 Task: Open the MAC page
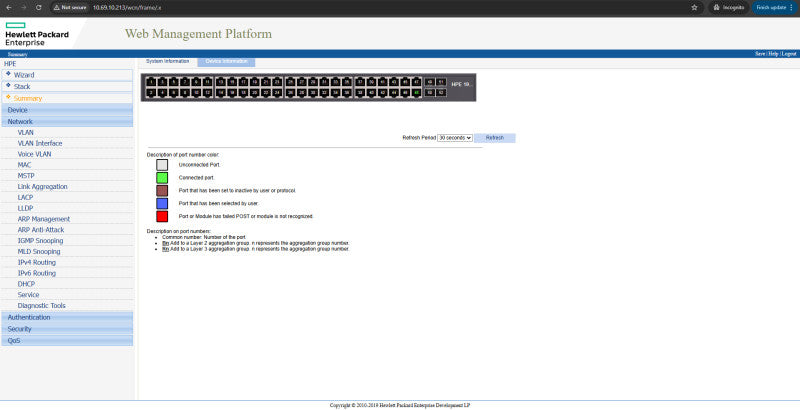[24, 165]
